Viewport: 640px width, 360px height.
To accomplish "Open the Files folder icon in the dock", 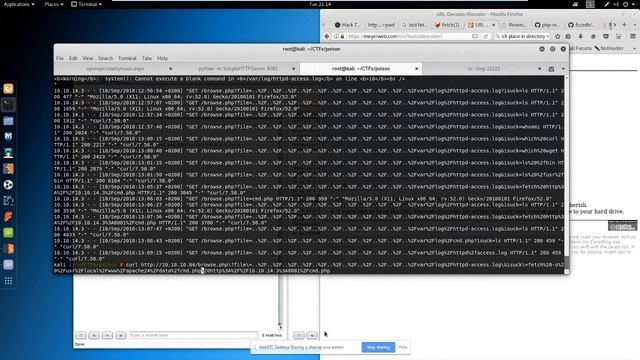I will pyautogui.click(x=8, y=121).
